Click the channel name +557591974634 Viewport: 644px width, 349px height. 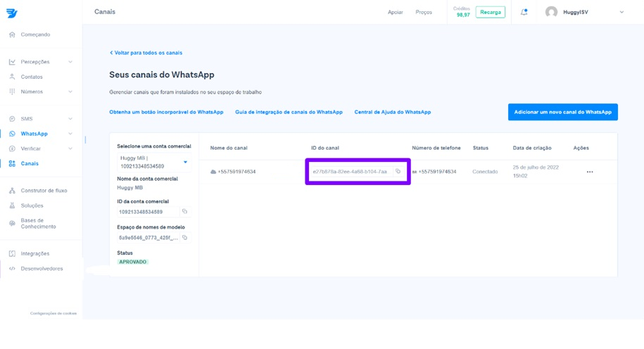coord(236,172)
